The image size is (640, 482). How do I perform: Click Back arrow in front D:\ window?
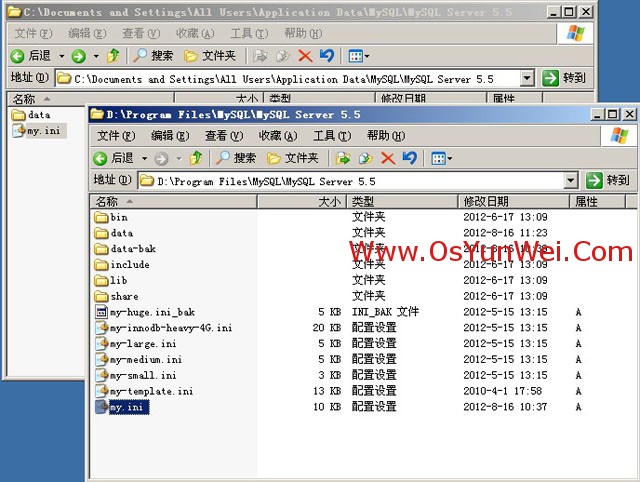coord(100,158)
